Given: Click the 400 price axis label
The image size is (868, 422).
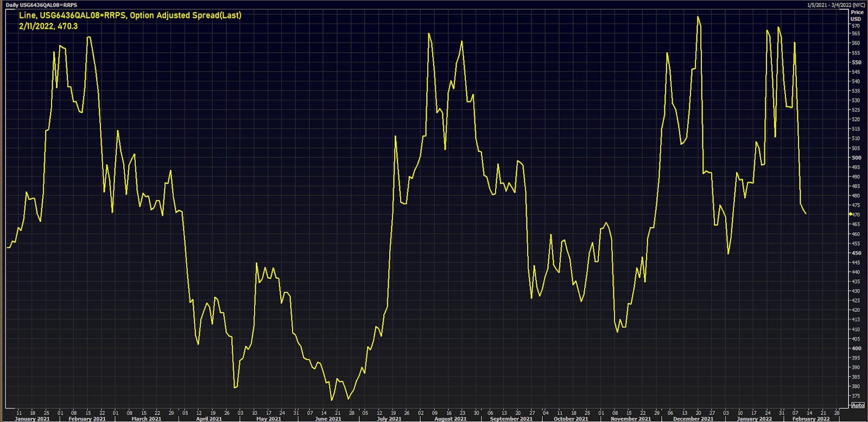Looking at the screenshot, I should point(856,349).
